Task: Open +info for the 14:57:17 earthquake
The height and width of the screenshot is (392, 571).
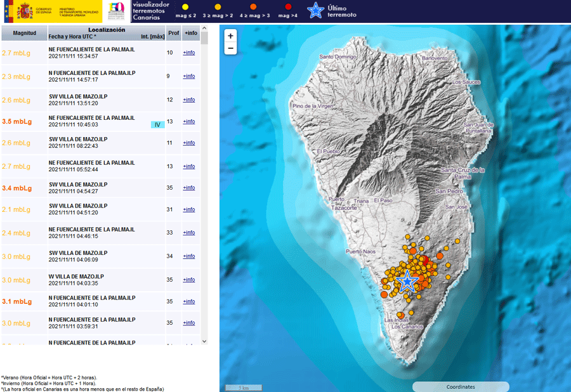Action: 188,77
